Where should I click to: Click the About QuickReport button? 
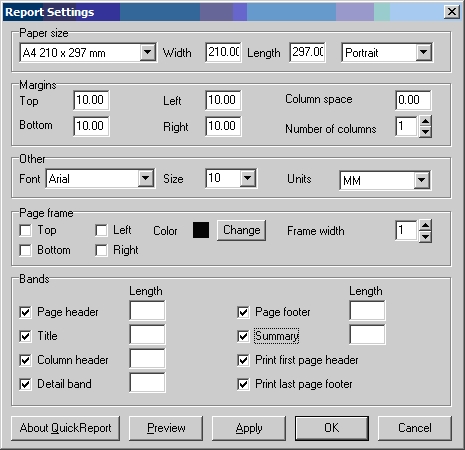pyautogui.click(x=65, y=428)
